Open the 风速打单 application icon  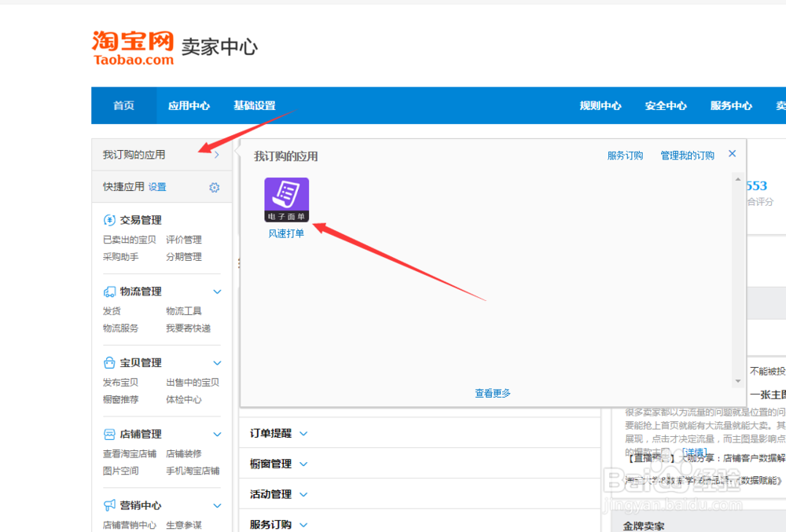(x=287, y=200)
